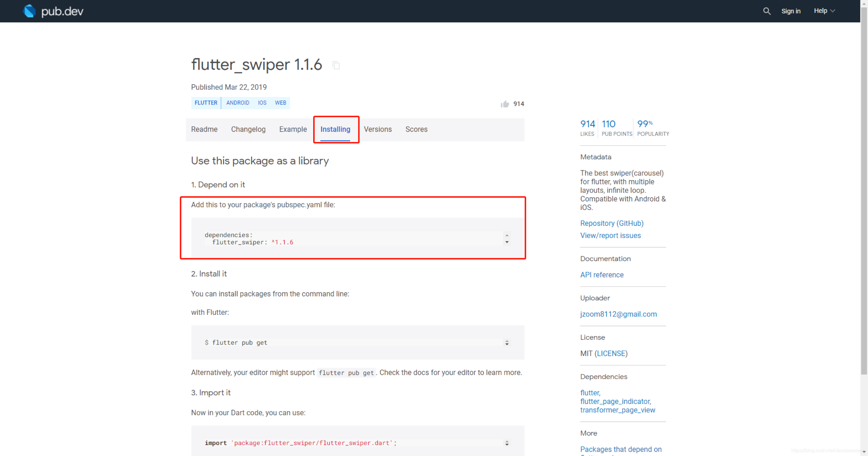Select the import 'package:flutter_swiper' code line
This screenshot has width=868, height=456.
pos(300,443)
